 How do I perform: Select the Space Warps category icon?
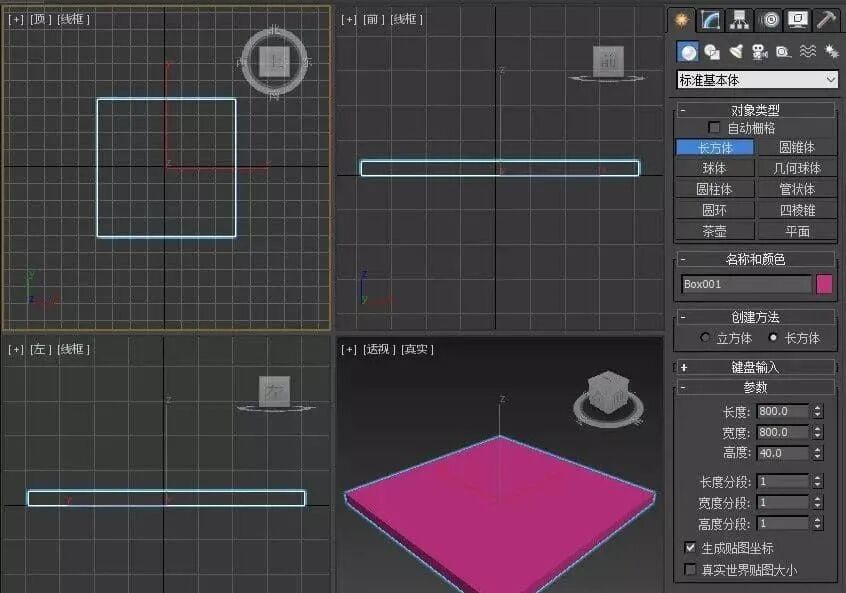(808, 52)
